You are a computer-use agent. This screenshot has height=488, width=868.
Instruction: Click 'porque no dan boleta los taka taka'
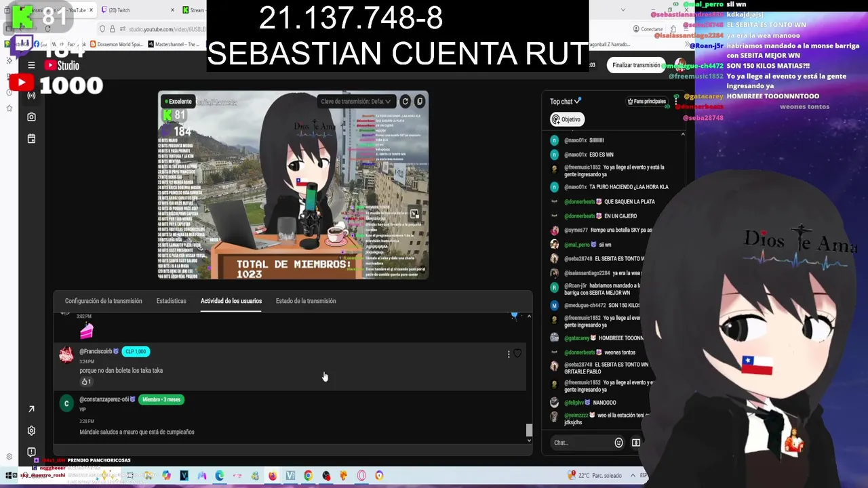point(121,371)
